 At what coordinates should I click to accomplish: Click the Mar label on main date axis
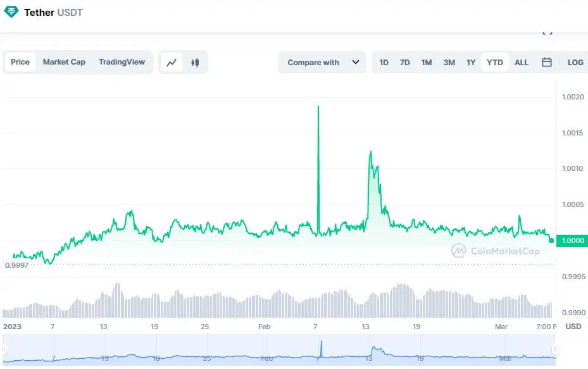501,327
